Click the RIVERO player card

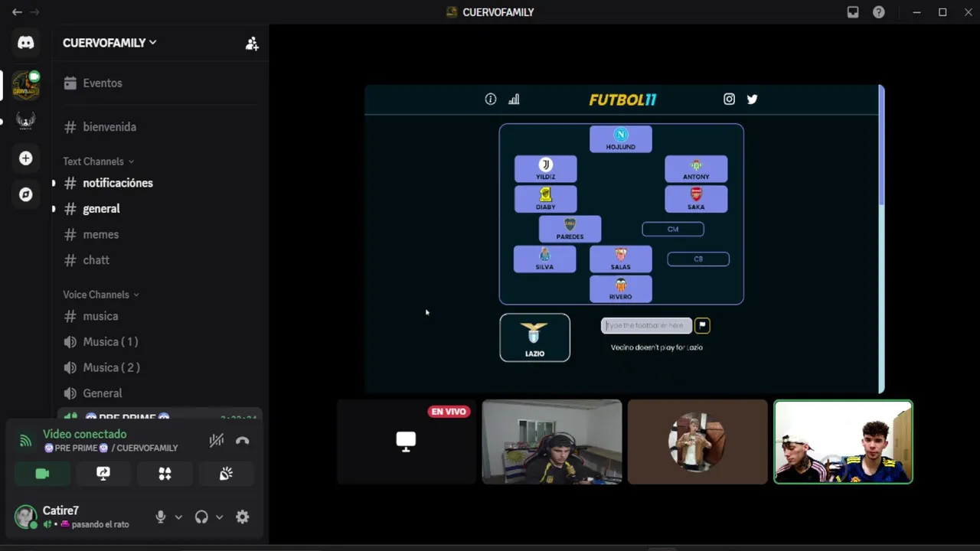tap(621, 289)
